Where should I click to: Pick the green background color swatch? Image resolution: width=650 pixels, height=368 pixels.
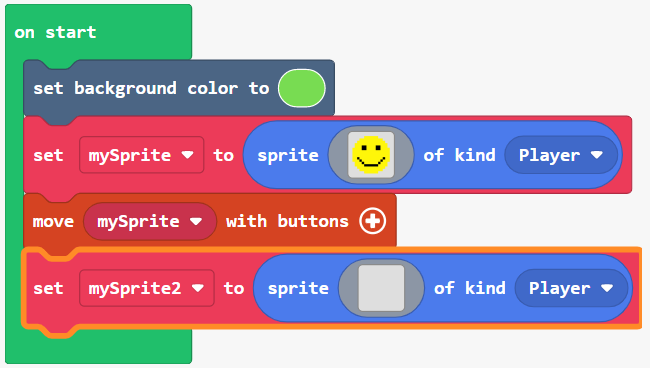(x=302, y=88)
